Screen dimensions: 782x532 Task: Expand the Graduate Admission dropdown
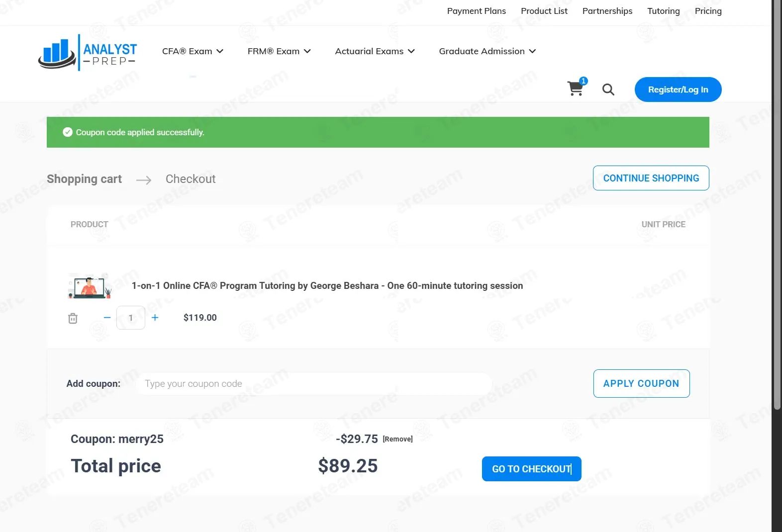[487, 51]
